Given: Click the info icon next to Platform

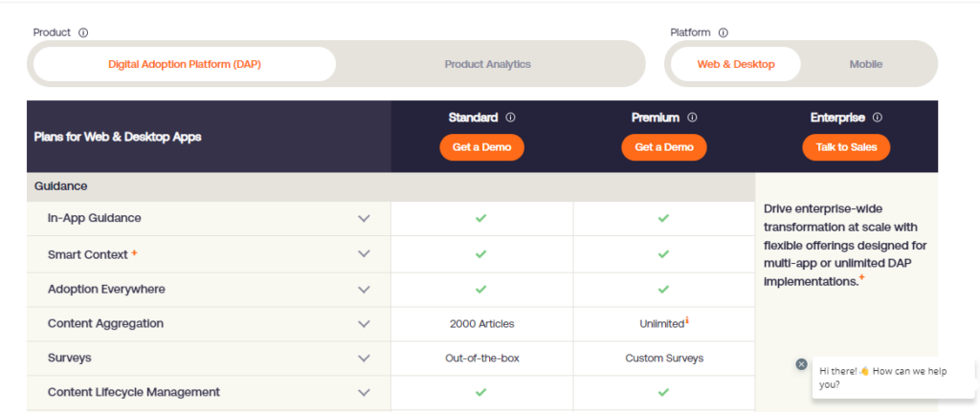Looking at the screenshot, I should click(724, 33).
